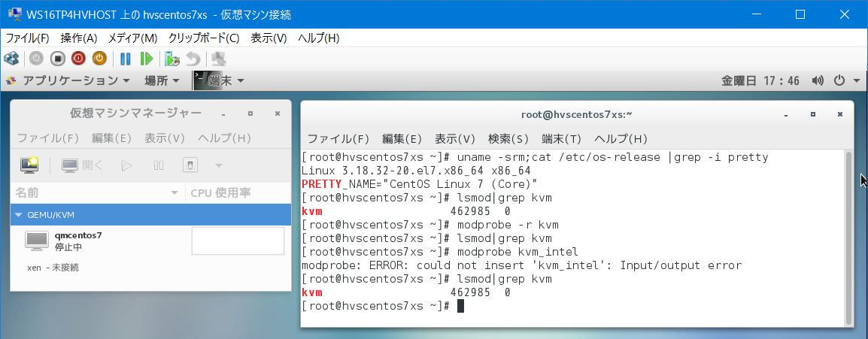Open the shutdown options dropdown arrow in virt-manager
Screen dimensions: 868x339
pos(219,165)
